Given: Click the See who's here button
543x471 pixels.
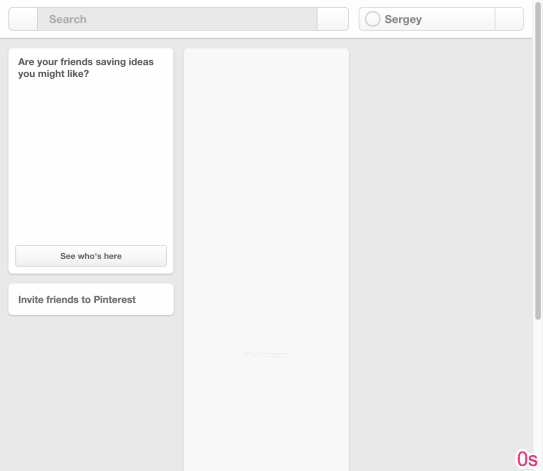Looking at the screenshot, I should coord(91,256).
